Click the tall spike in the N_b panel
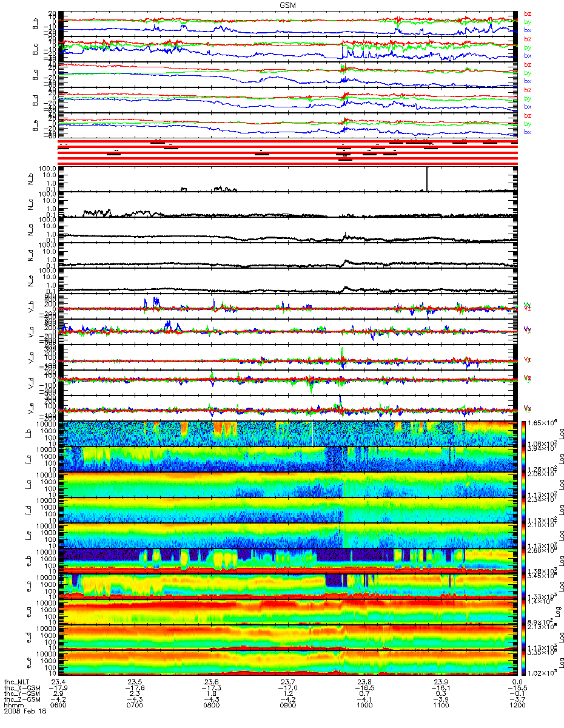Image resolution: width=564 pixels, height=728 pixels. click(427, 179)
